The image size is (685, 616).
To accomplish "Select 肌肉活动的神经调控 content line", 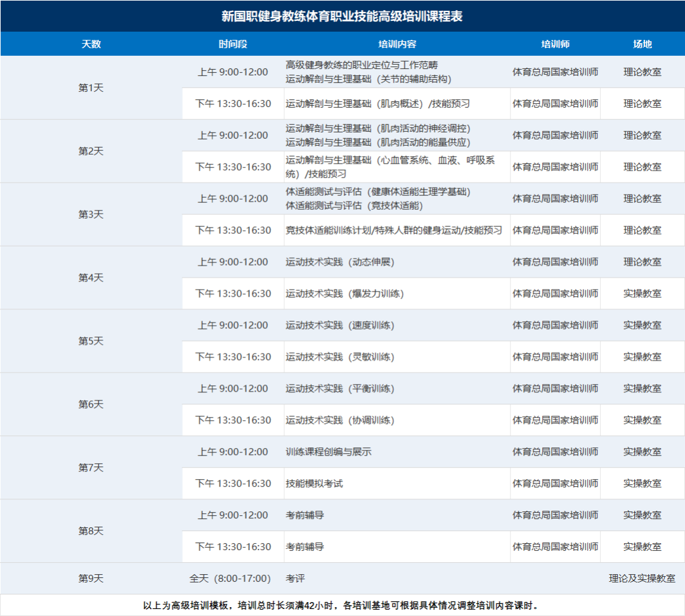I will pyautogui.click(x=378, y=129).
